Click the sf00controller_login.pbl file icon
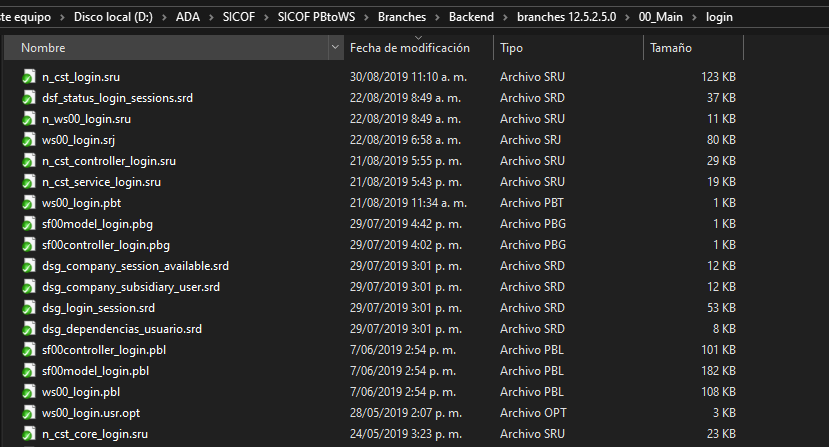 pos(29,350)
